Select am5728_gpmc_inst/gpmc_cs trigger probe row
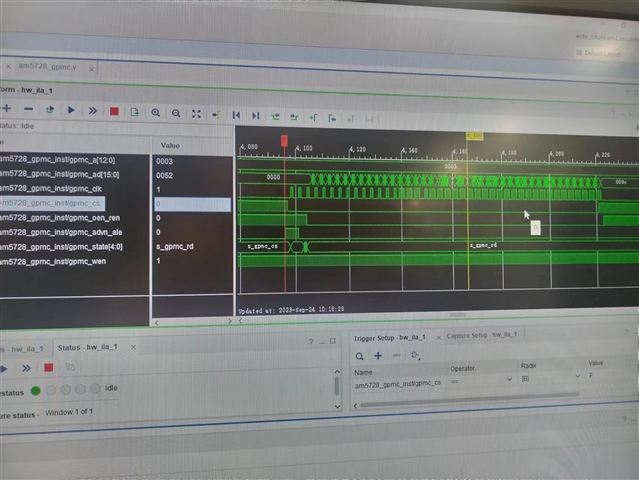The height and width of the screenshot is (480, 639). 398,384
